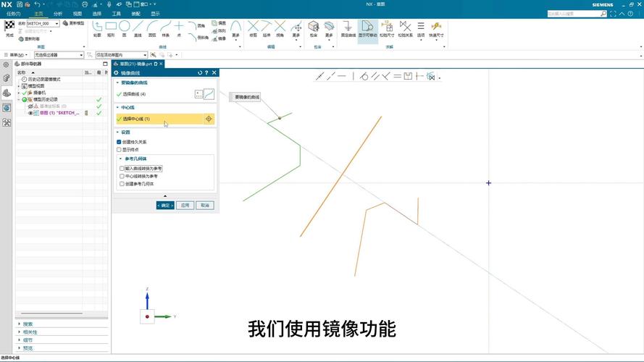644x362 pixels.
Task: Open the Menu (菜单) dropdown
Action: click(16, 55)
